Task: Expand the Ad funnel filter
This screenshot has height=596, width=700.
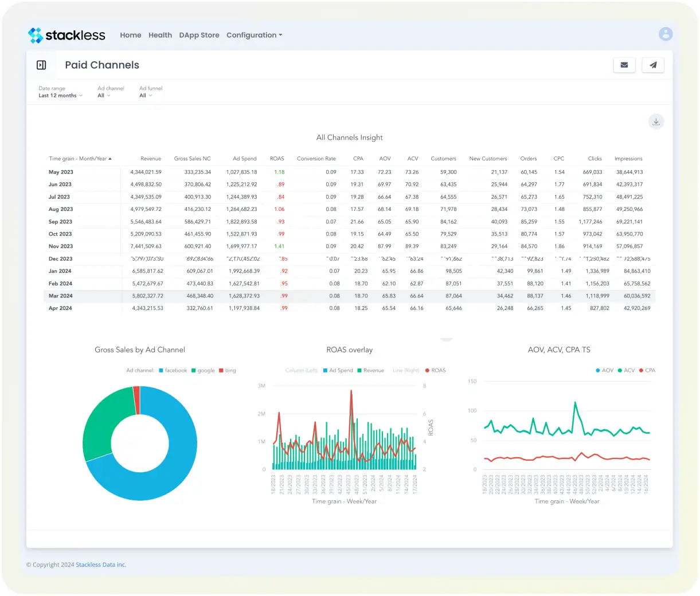Action: (x=146, y=96)
